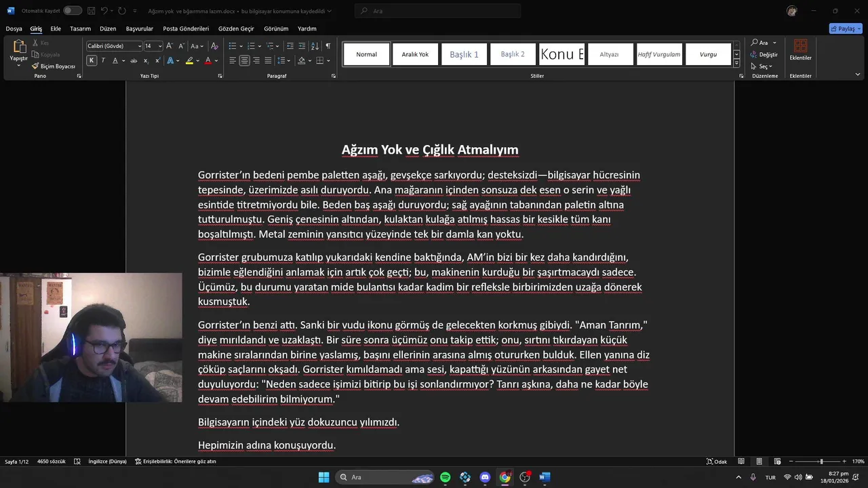Image resolution: width=868 pixels, height=488 pixels.
Task: Open the Seç (Select) dropdown
Action: 763,66
